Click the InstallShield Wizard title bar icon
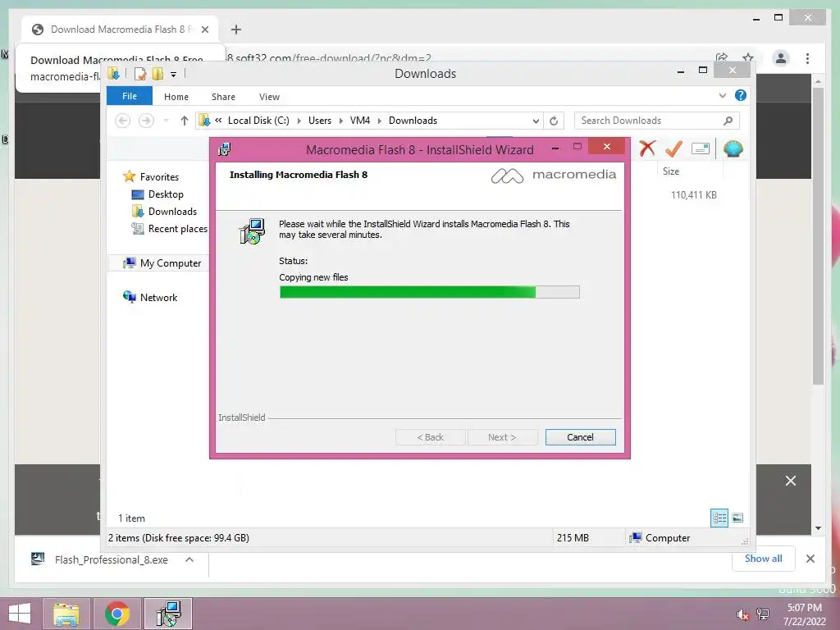This screenshot has width=840, height=630. click(225, 149)
